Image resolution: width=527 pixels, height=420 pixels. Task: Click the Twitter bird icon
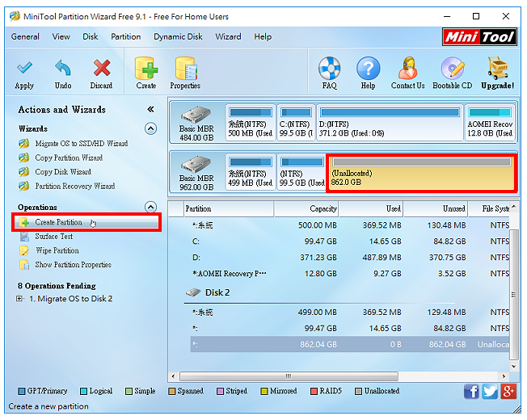point(490,392)
